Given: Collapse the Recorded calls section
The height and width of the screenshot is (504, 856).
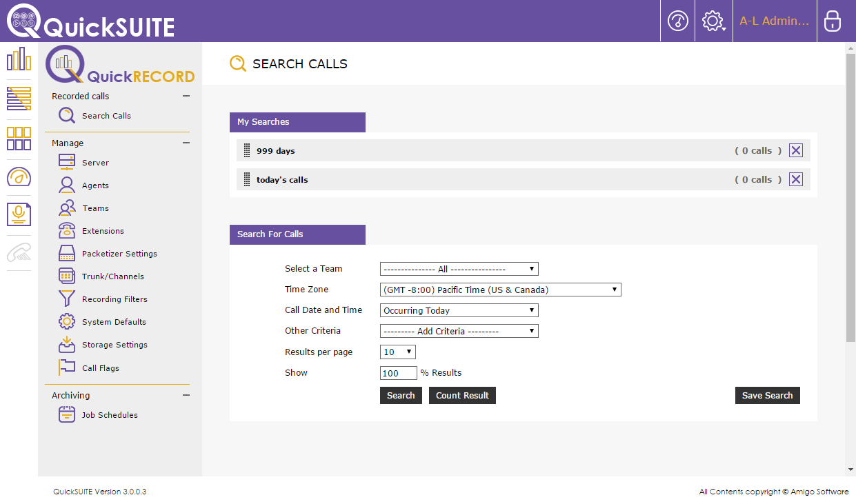Looking at the screenshot, I should coord(186,97).
